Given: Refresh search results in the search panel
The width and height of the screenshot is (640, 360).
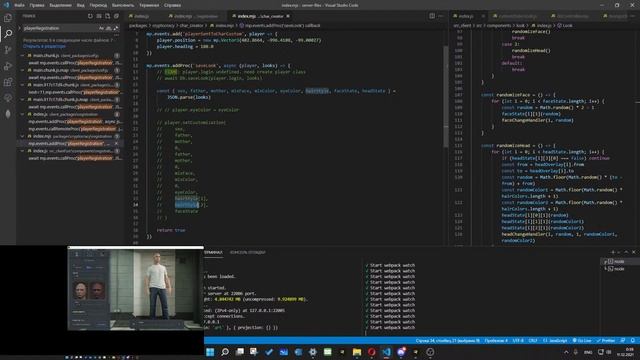Looking at the screenshot, I should tap(90, 16).
